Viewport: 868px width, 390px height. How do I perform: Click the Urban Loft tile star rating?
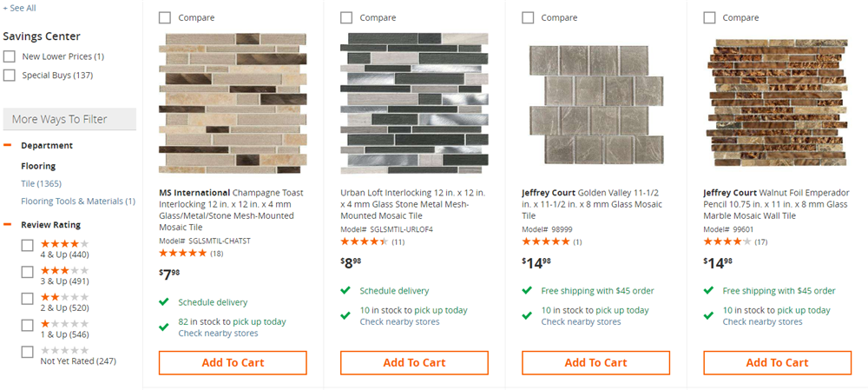click(x=364, y=241)
